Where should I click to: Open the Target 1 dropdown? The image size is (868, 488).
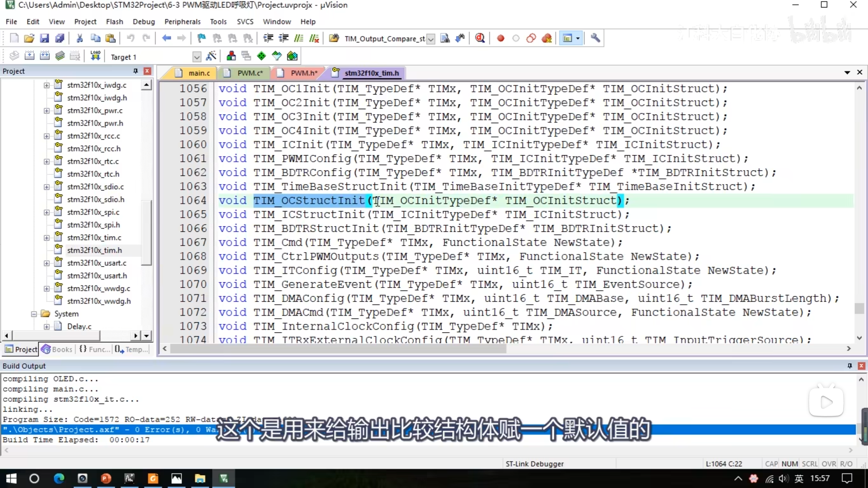197,57
